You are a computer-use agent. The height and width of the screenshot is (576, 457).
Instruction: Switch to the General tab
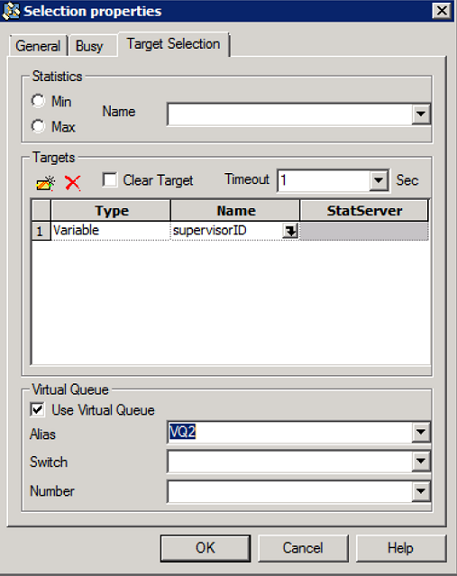click(38, 46)
